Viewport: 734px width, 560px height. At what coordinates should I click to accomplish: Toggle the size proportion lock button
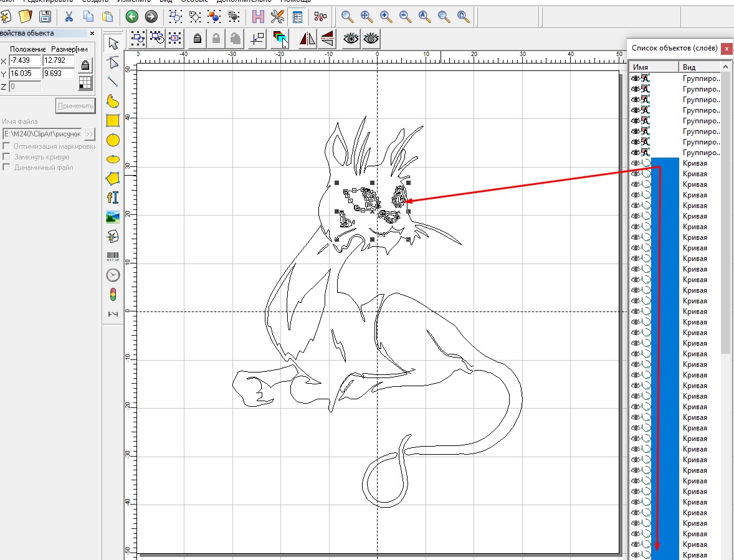coord(85,65)
